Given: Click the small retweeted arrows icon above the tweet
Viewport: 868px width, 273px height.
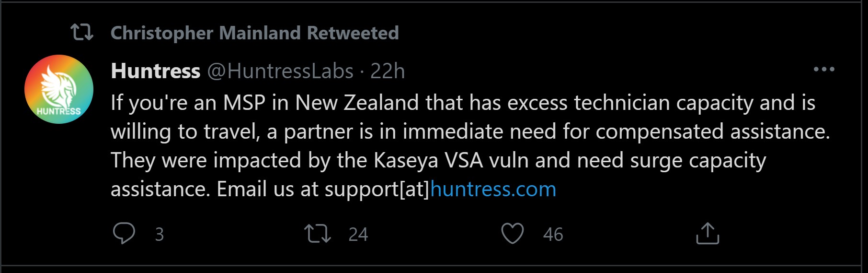Looking at the screenshot, I should [x=82, y=33].
